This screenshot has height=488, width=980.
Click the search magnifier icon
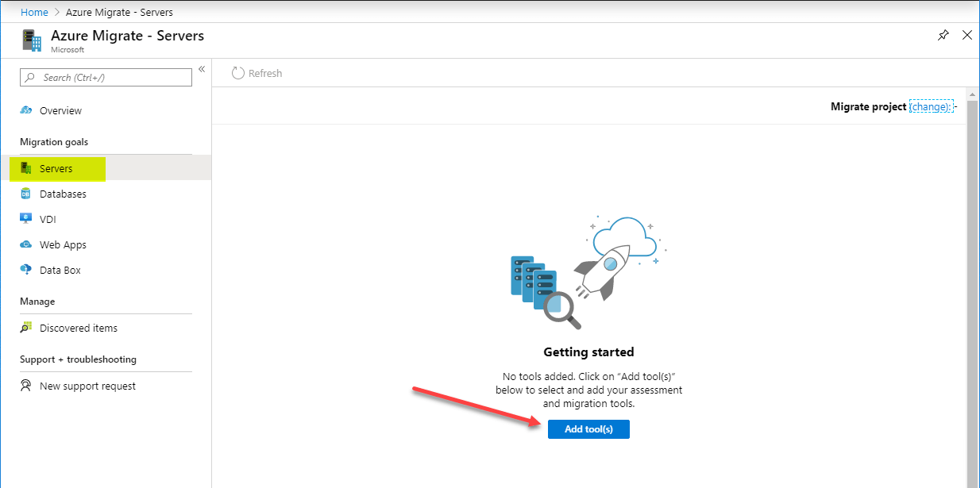click(x=30, y=78)
